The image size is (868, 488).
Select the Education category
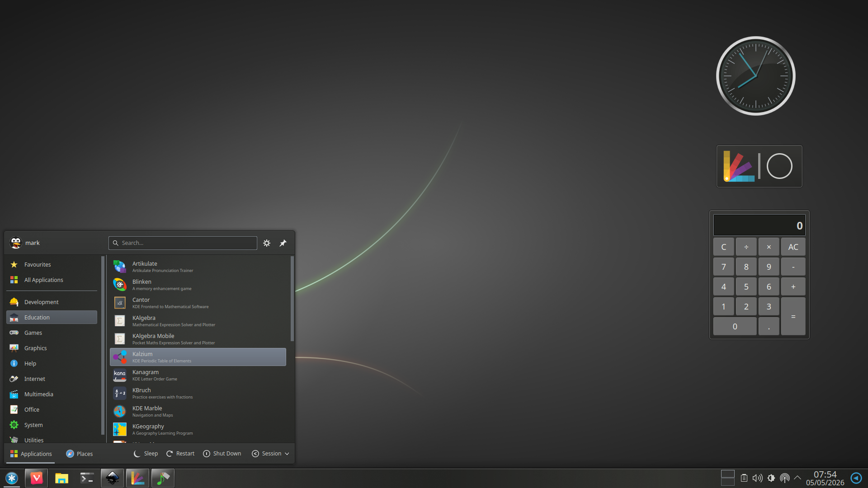(52, 317)
